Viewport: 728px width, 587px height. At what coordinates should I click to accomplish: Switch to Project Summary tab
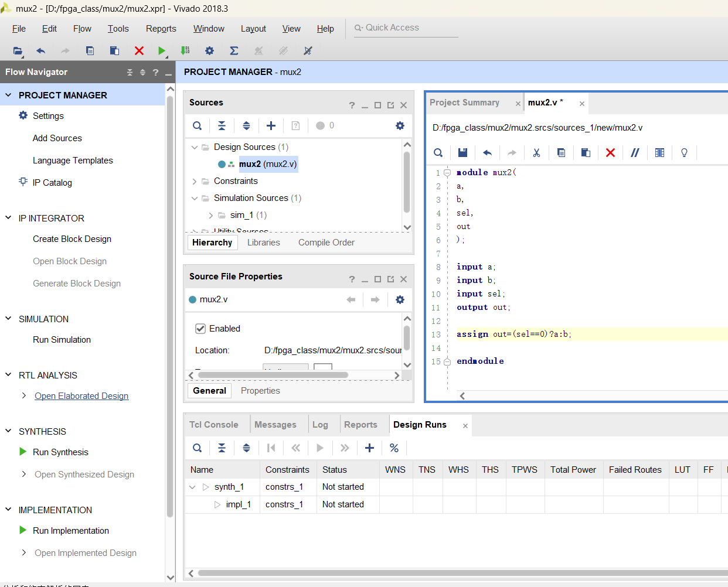point(464,103)
